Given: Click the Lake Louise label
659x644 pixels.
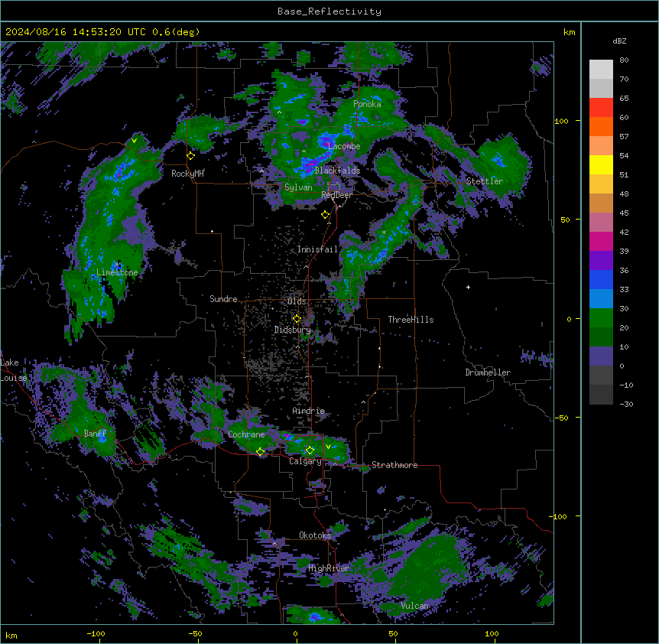Looking at the screenshot, I should pos(14,370).
